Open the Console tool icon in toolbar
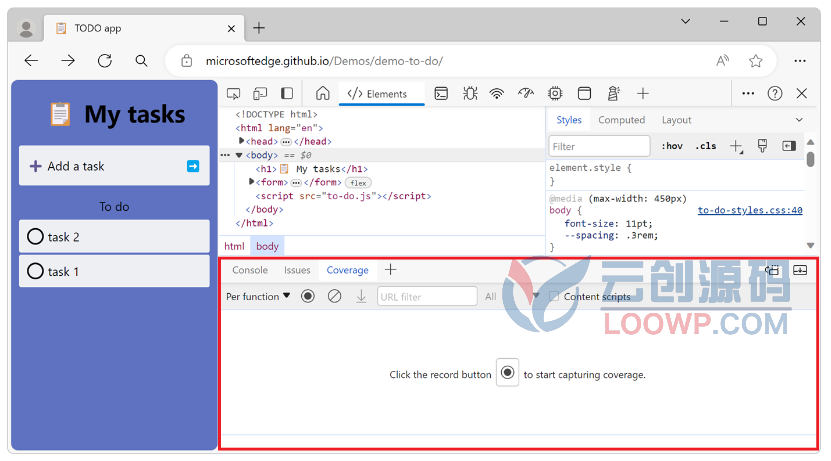This screenshot has height=461, width=831. click(x=441, y=94)
